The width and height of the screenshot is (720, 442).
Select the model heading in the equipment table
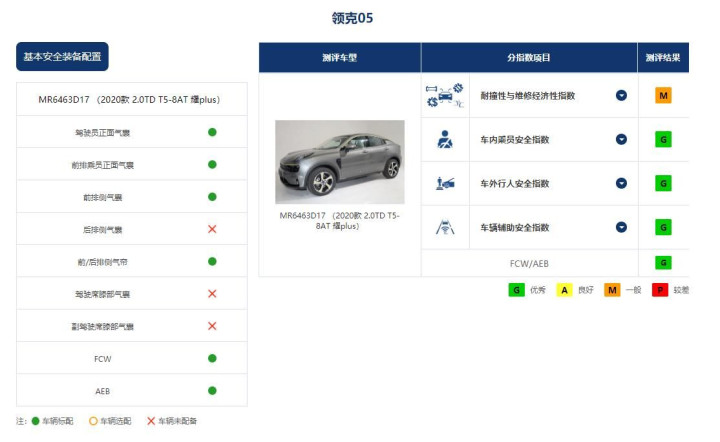pyautogui.click(x=129, y=100)
